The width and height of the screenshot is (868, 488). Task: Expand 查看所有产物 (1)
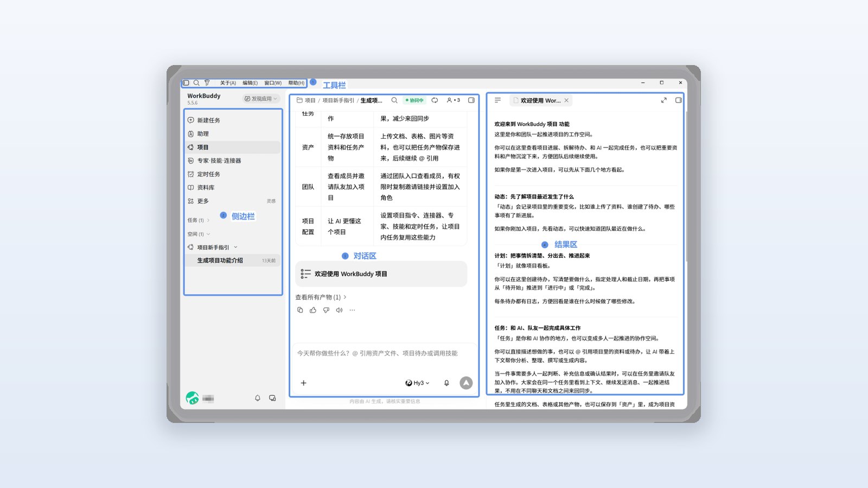[321, 297]
